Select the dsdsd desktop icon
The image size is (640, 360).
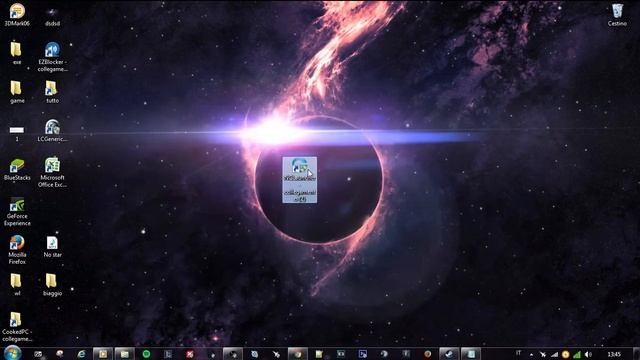[x=52, y=16]
